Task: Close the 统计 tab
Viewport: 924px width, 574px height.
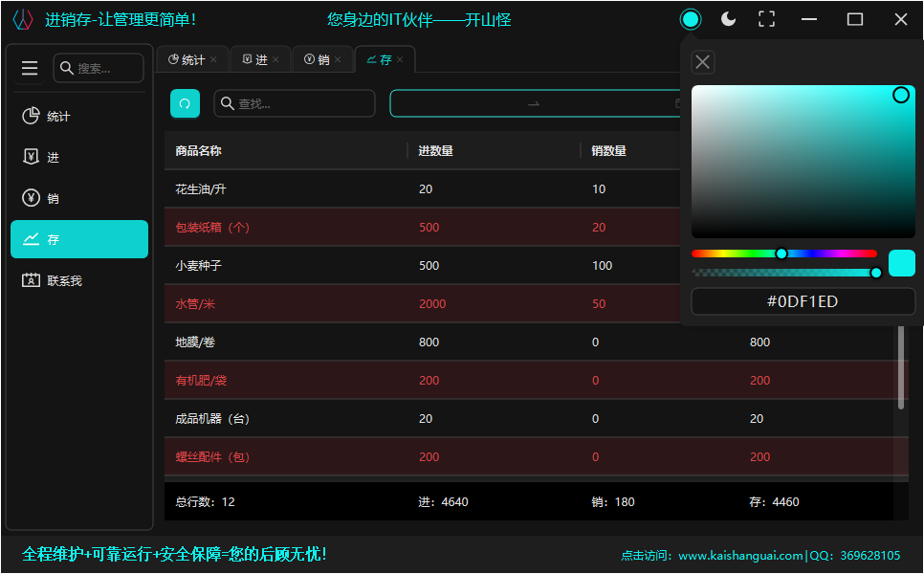Action: click(x=213, y=59)
